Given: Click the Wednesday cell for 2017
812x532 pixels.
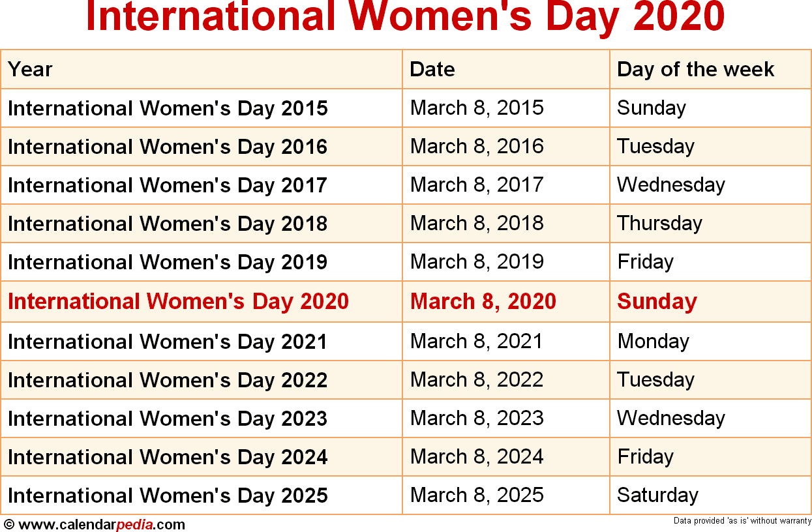Looking at the screenshot, I should 670,185.
